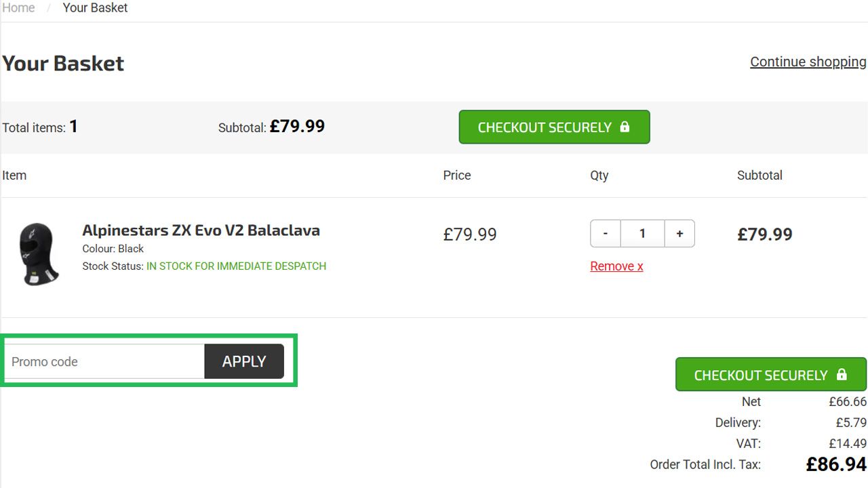Screen dimensions: 868x488
Task: Click the Colour: Black label
Action: coord(113,249)
